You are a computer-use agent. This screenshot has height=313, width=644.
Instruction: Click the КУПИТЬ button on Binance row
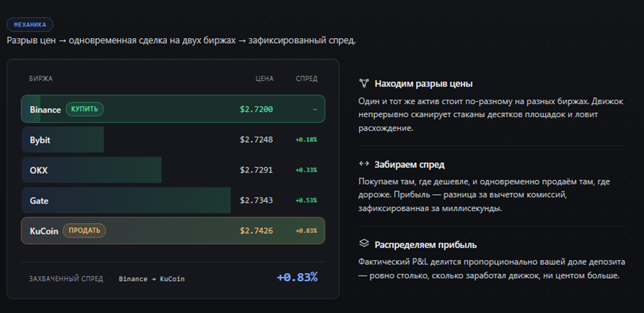click(84, 109)
